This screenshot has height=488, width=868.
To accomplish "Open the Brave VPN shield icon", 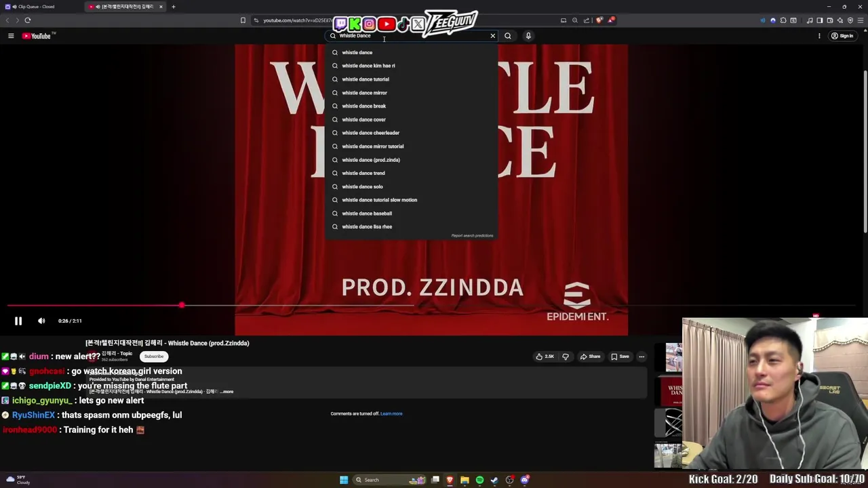I will click(850, 20).
